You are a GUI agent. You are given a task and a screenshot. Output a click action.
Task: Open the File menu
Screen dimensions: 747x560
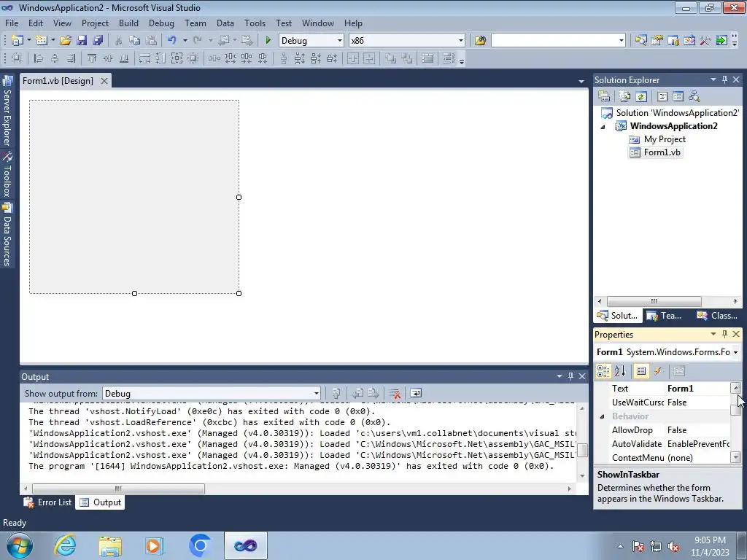(x=12, y=23)
